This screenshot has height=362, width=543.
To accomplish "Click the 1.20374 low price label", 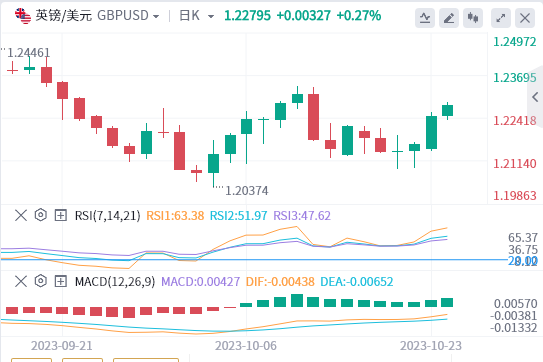I will coord(247,191).
